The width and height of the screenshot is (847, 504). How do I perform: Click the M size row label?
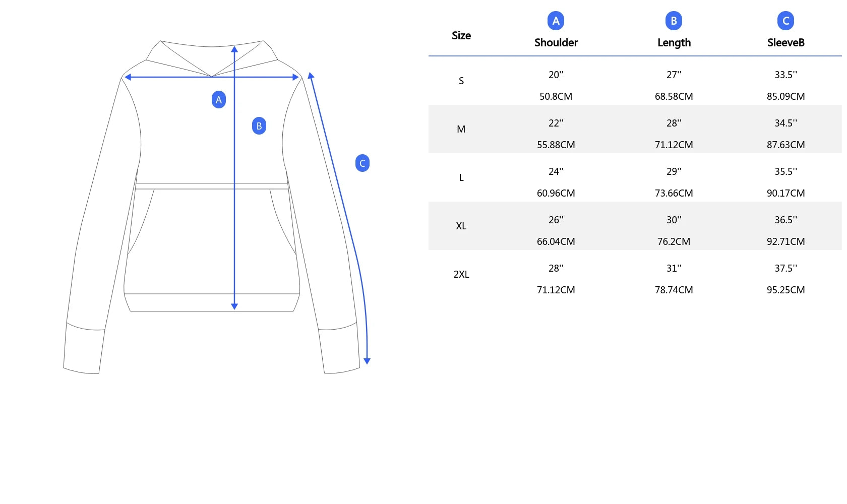461,129
